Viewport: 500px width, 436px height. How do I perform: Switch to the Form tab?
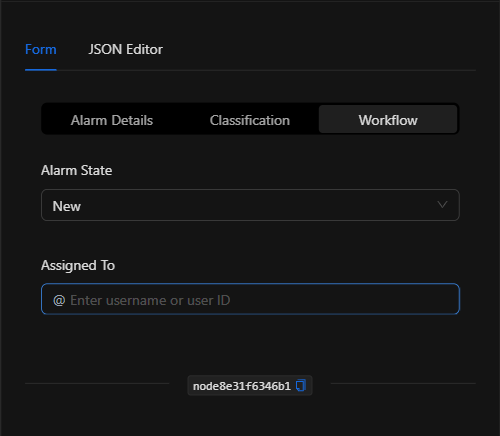tap(41, 50)
